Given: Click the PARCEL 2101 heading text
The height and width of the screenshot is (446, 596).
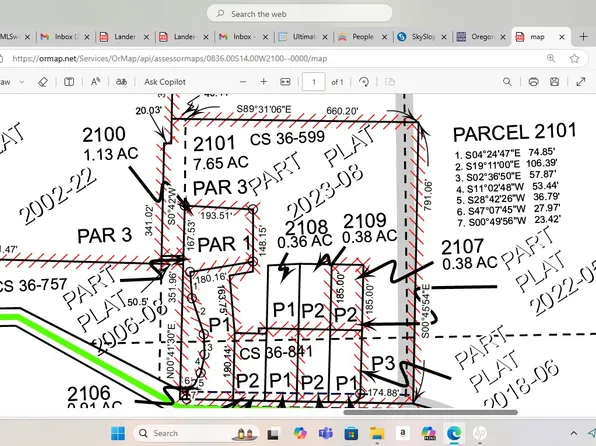Looking at the screenshot, I should tap(515, 133).
